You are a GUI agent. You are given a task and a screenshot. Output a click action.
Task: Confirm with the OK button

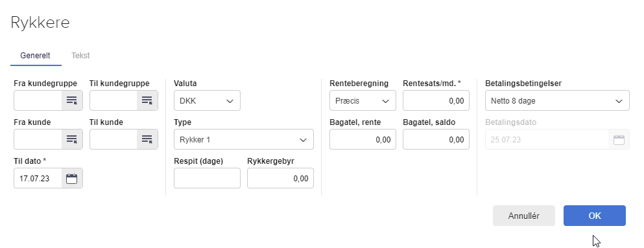pos(594,216)
